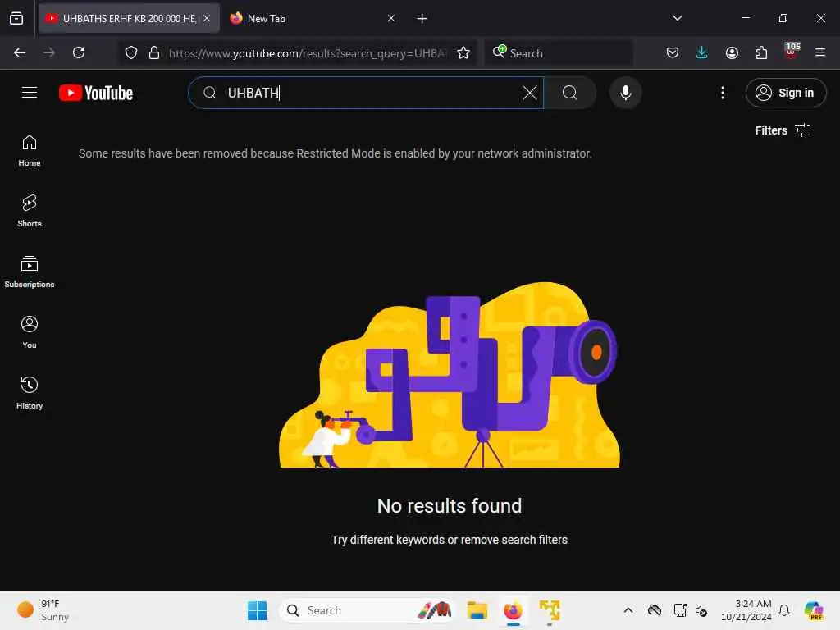Screen dimensions: 840x630
Task: Click the cloud sync tray icon
Action: tap(655, 610)
